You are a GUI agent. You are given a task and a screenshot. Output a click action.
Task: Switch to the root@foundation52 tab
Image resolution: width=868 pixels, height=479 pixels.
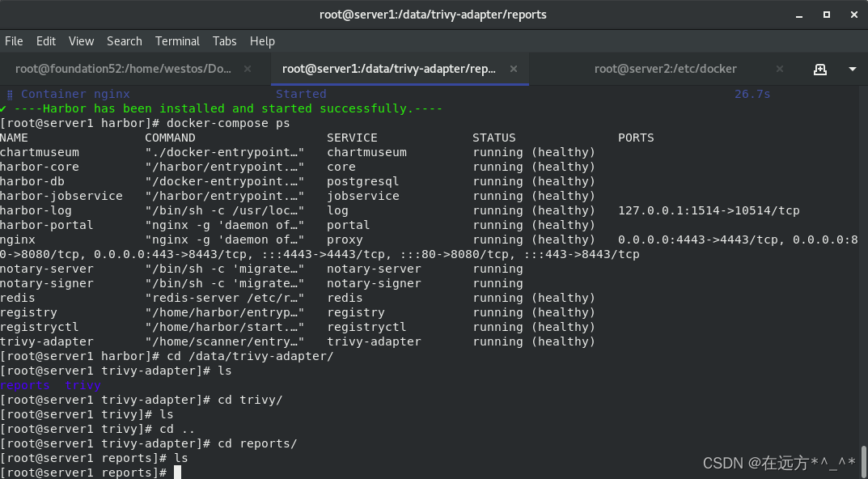(x=124, y=69)
